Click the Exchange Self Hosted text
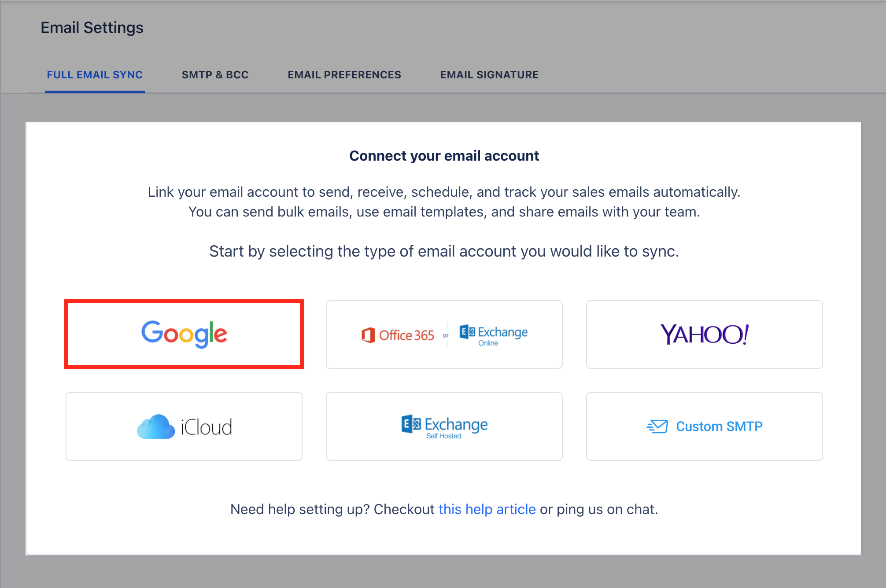 coord(456,428)
